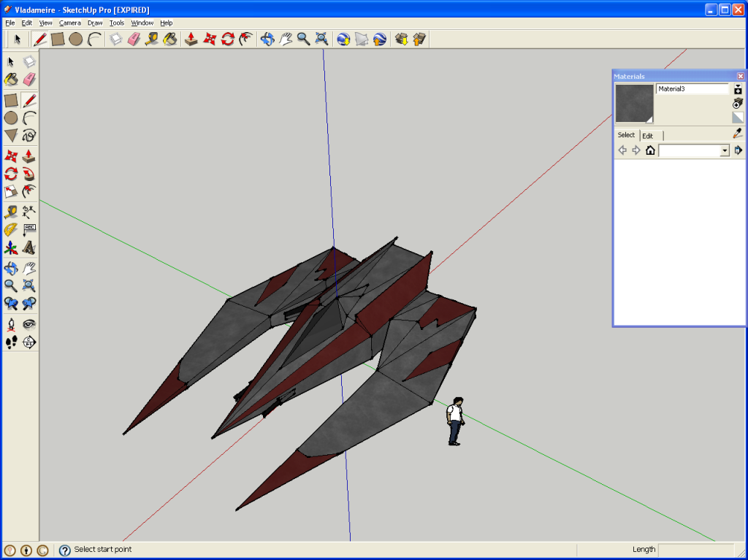
Task: Pick the 3D Text tool
Action: tap(29, 248)
